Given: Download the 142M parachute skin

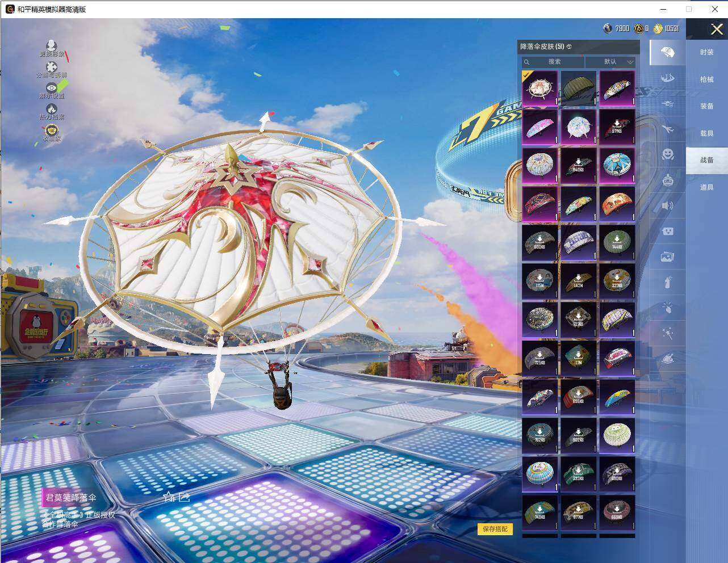Looking at the screenshot, I should pos(579,281).
